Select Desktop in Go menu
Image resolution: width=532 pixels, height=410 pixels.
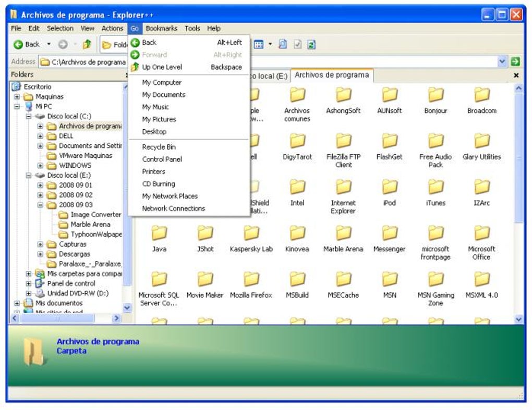pos(189,131)
